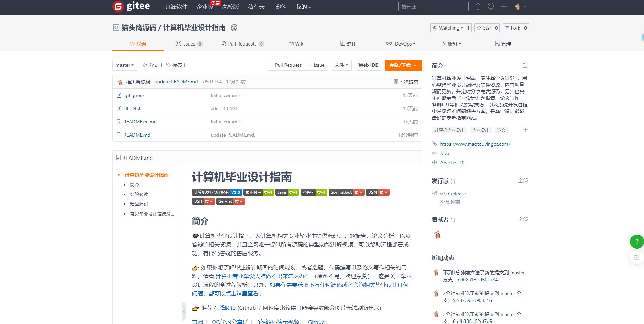Open the 服务 dropdown menu
This screenshot has height=324, width=644.
[x=451, y=44]
